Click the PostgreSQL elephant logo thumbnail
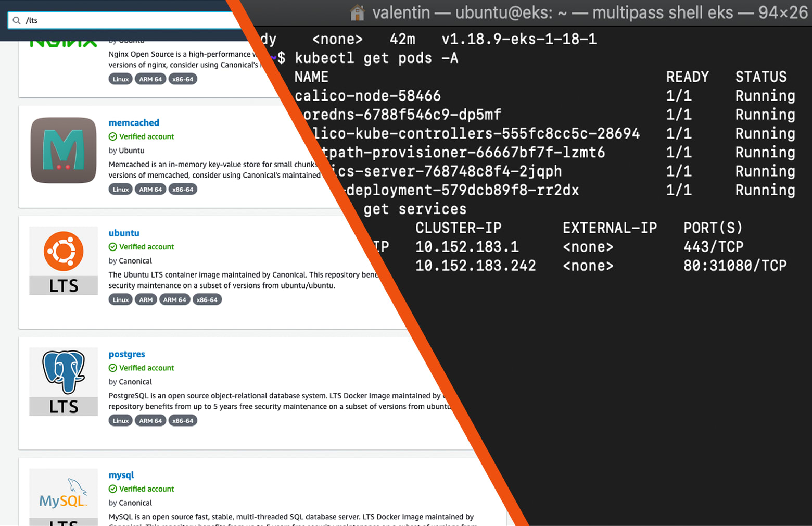This screenshot has width=812, height=526. tap(64, 382)
